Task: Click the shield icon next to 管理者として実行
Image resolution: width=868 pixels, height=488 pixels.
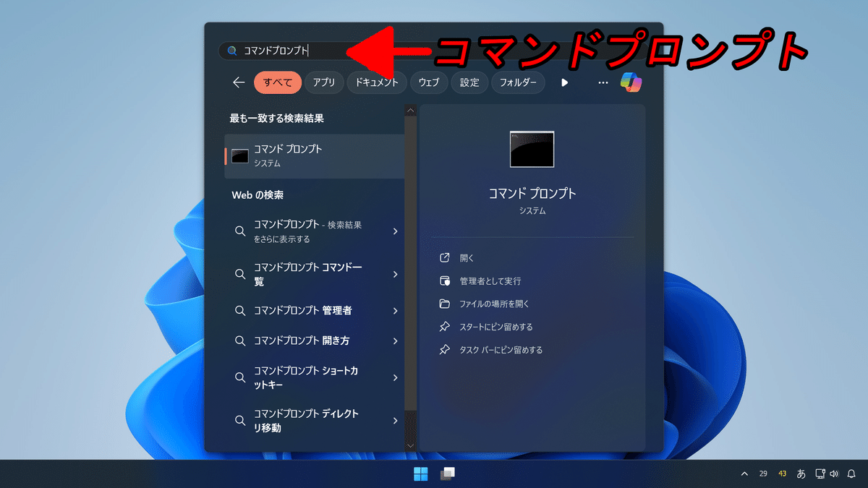Action: coord(445,281)
